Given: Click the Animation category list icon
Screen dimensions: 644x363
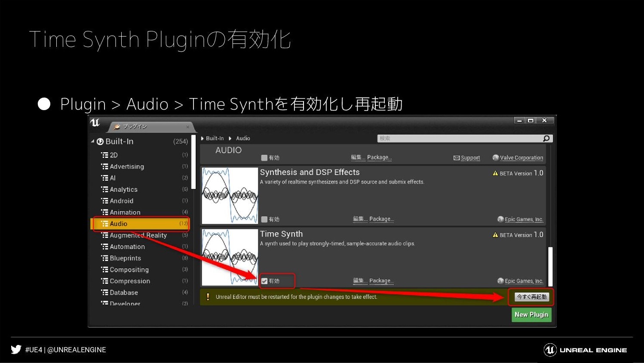Looking at the screenshot, I should tap(104, 212).
